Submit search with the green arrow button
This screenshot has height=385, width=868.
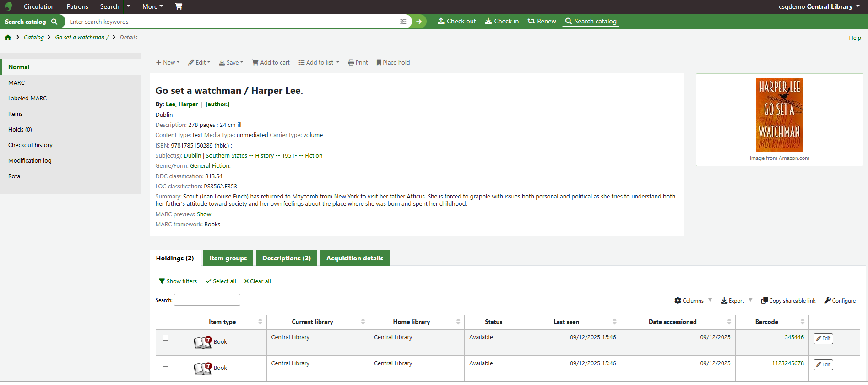click(419, 22)
